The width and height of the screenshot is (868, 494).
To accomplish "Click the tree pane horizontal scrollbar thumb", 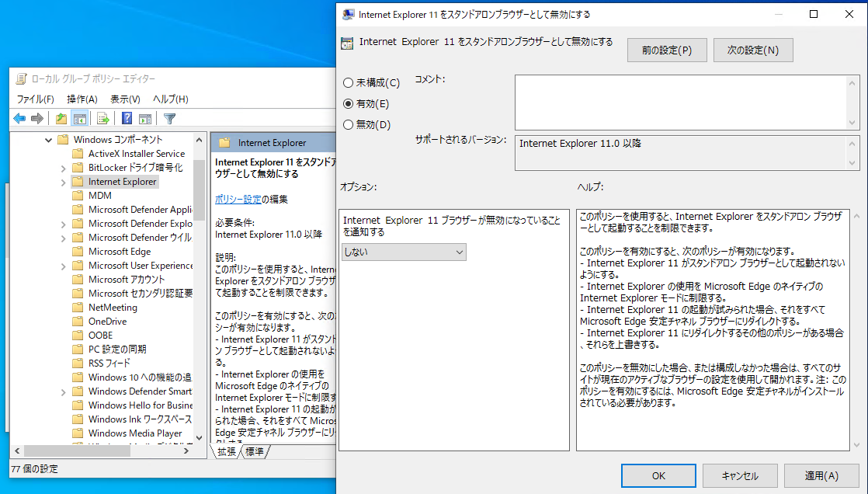I will tap(77, 451).
